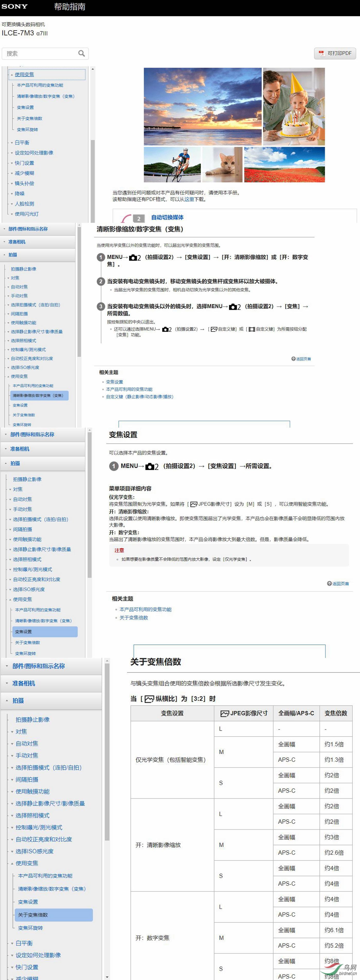Open the 这里 PDF download link
This screenshot has width=360, height=980.
[189, 199]
